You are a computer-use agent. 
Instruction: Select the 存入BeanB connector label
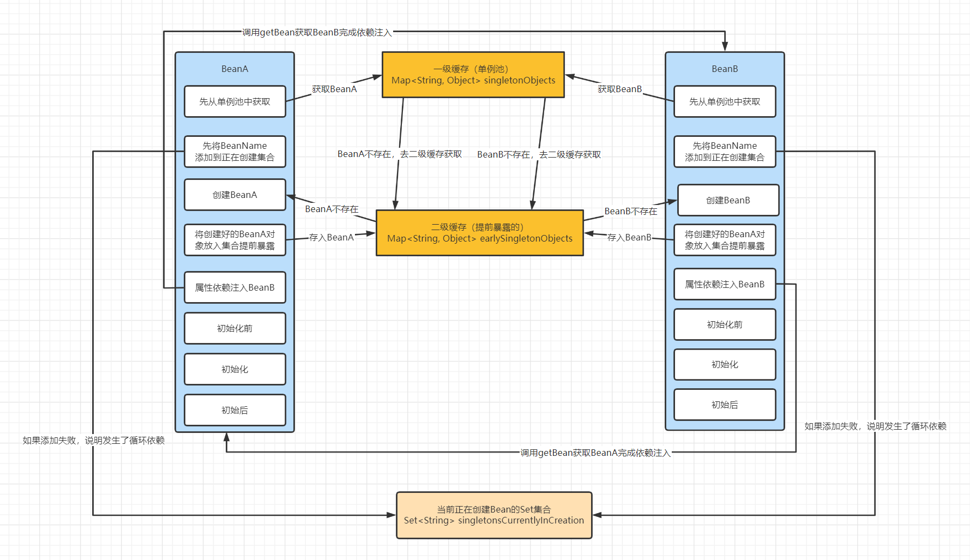629,237
